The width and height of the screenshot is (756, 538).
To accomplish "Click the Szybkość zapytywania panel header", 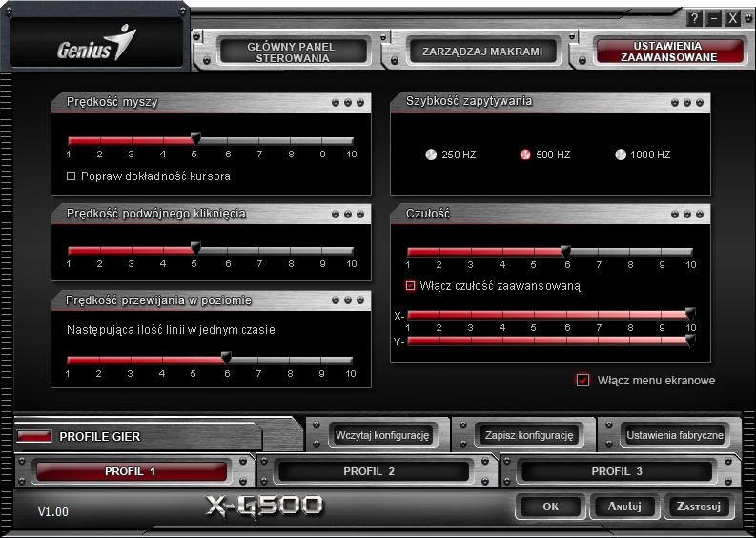I will [x=550, y=101].
